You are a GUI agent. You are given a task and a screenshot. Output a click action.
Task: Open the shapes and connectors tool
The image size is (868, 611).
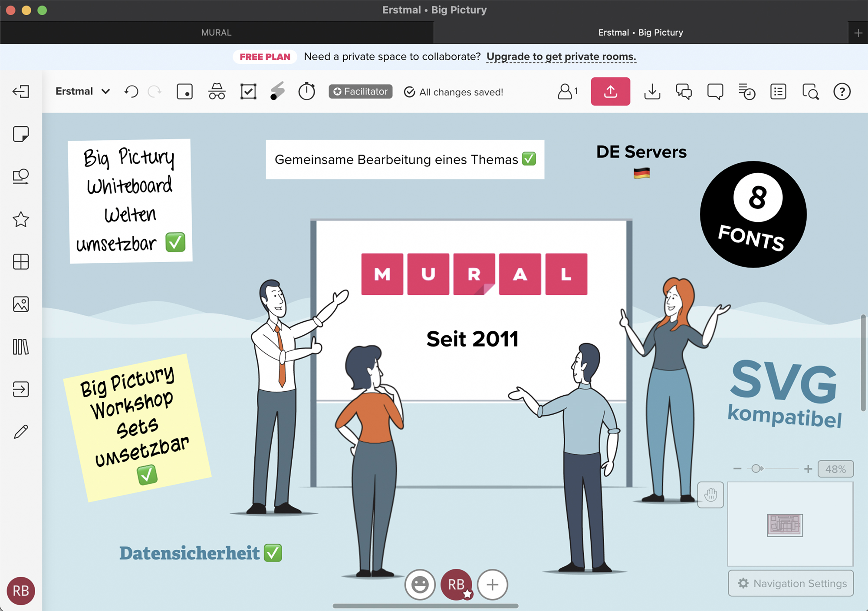click(x=21, y=177)
